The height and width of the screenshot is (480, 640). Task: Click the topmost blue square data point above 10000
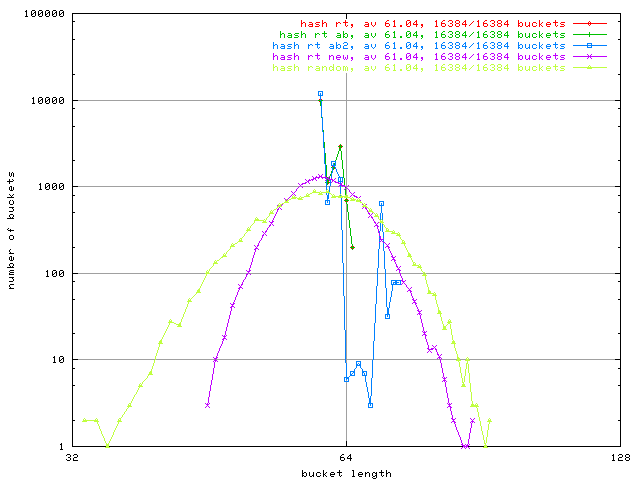click(320, 94)
